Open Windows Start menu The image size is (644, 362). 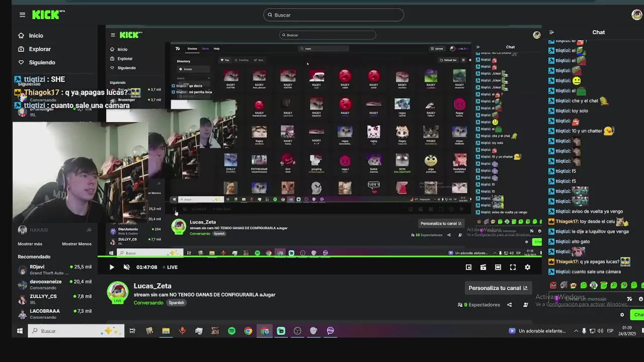click(20, 331)
